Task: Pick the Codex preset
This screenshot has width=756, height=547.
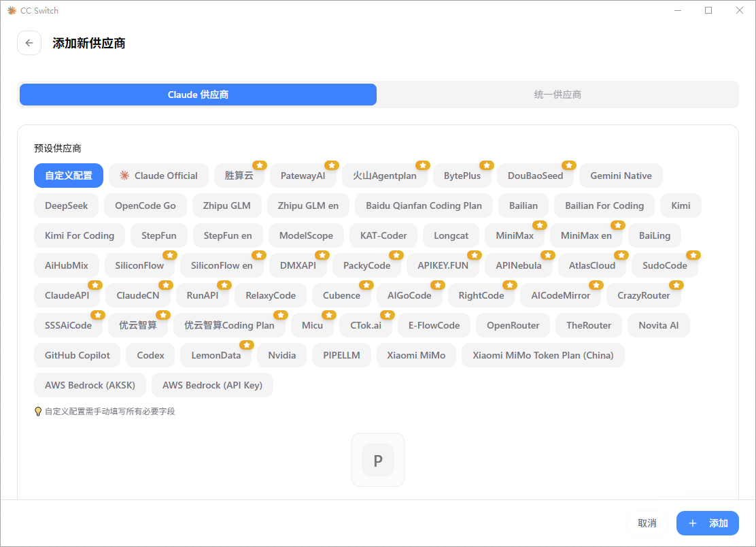Action: click(150, 355)
